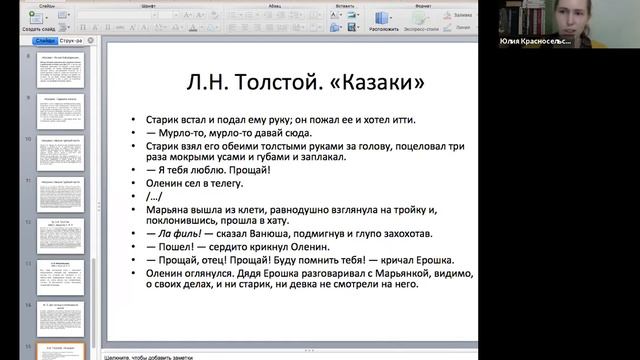Click the insert media icon

351,27
